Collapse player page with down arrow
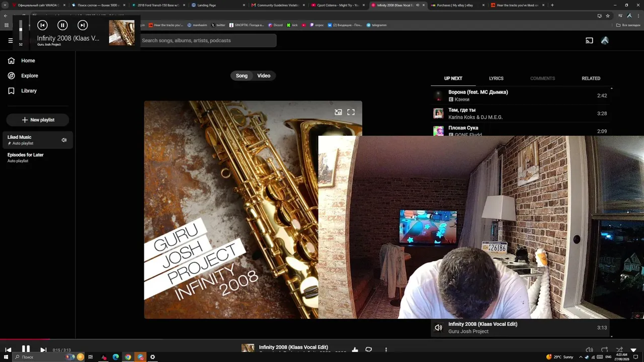This screenshot has height=362, width=644. click(x=633, y=350)
